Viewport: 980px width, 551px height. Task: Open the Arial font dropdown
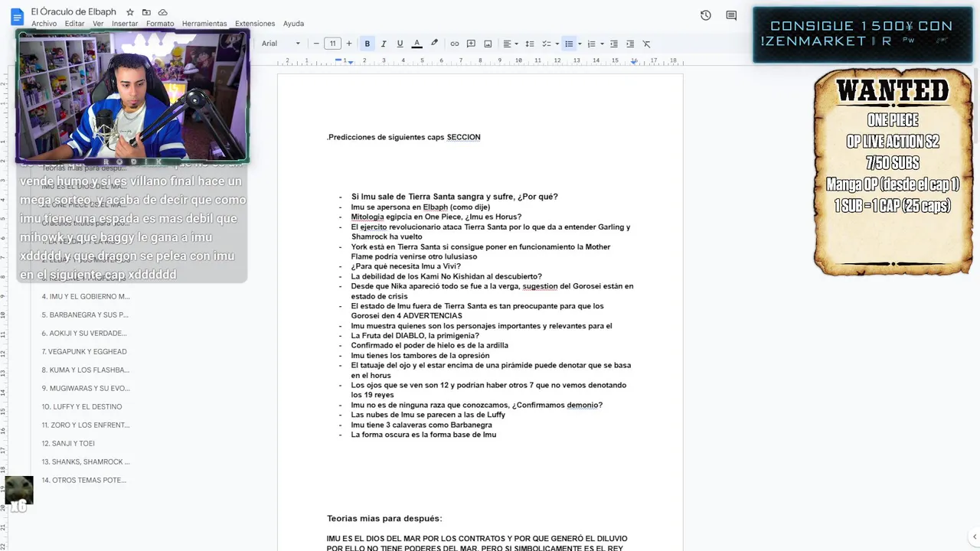(280, 44)
